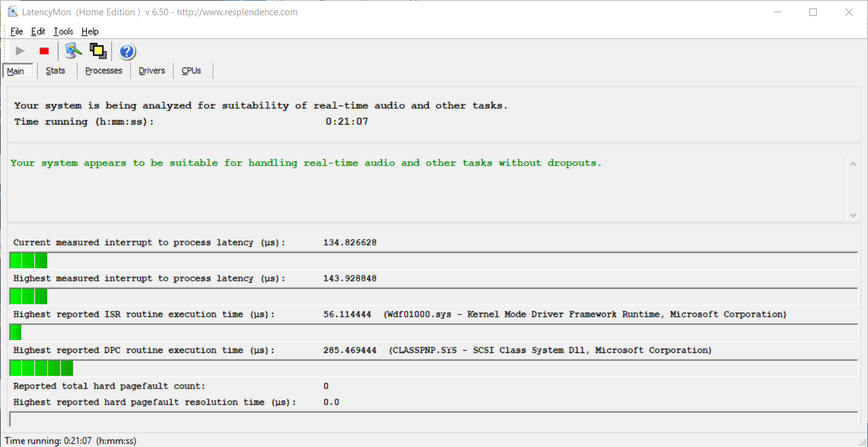The width and height of the screenshot is (868, 447).
Task: Switch to the CPUs tab
Action: pyautogui.click(x=192, y=71)
